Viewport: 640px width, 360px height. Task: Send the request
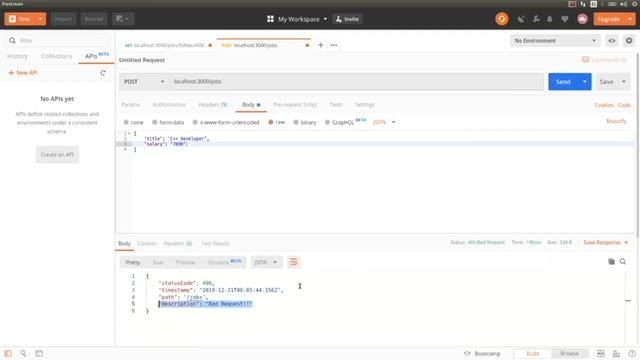click(x=563, y=82)
